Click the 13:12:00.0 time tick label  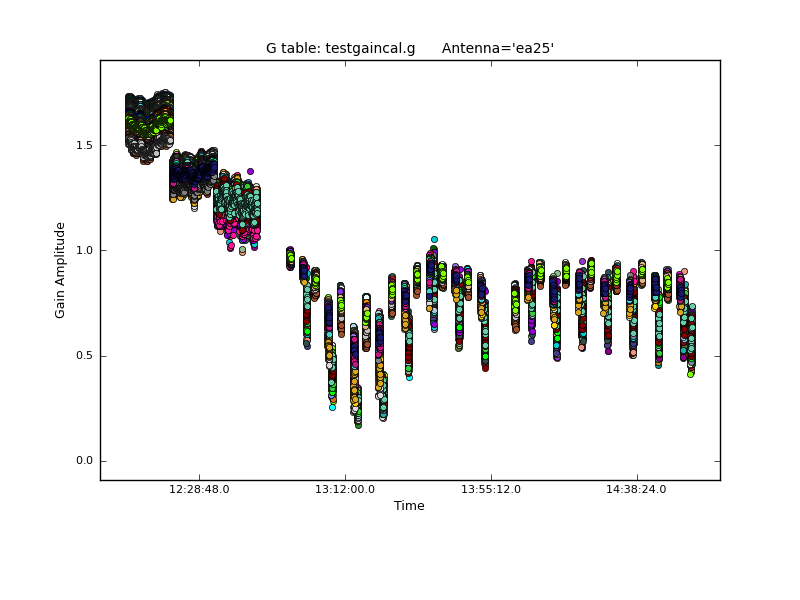click(345, 489)
